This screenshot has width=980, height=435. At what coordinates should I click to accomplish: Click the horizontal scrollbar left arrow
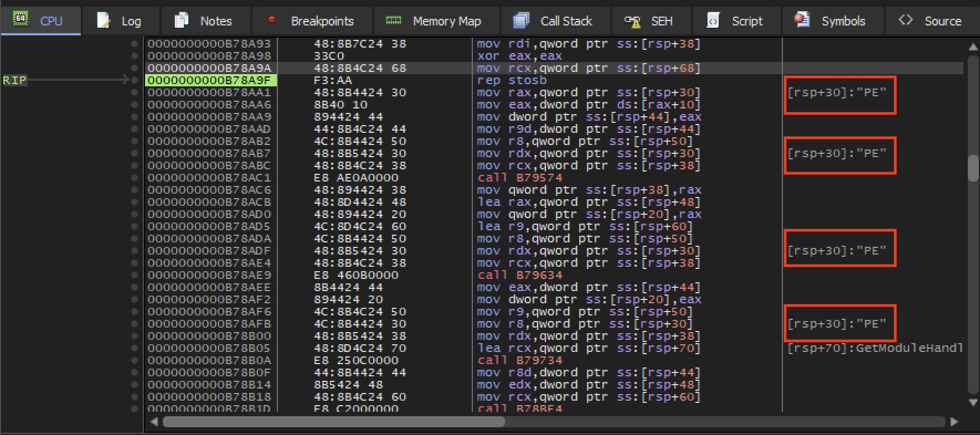coord(154,422)
